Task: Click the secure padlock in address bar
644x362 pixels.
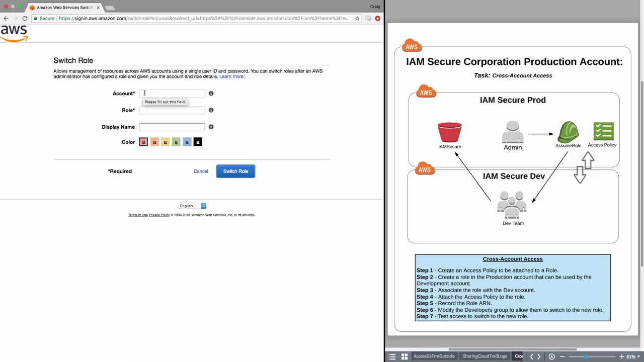Action: coord(35,19)
